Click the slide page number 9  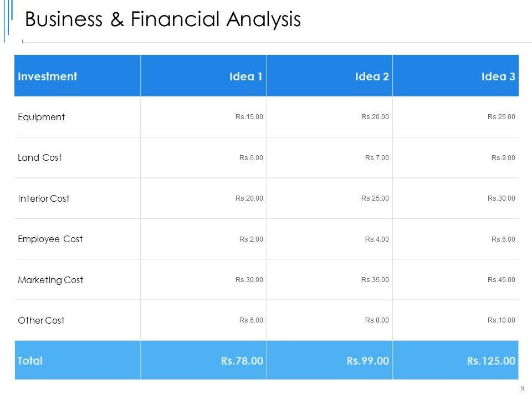[523, 389]
